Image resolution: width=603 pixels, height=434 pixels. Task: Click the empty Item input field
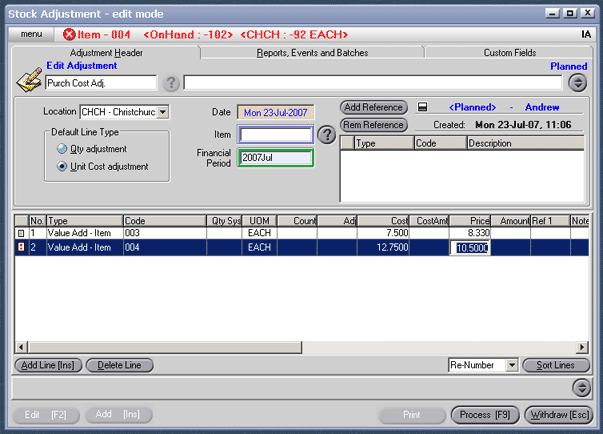275,135
